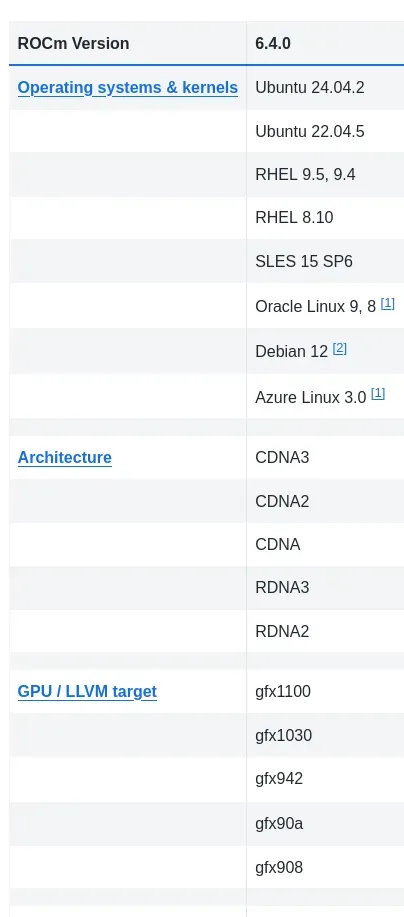The height and width of the screenshot is (917, 404).
Task: Click footnote [1] beside Azure Linux 3.0
Action: coord(378,394)
